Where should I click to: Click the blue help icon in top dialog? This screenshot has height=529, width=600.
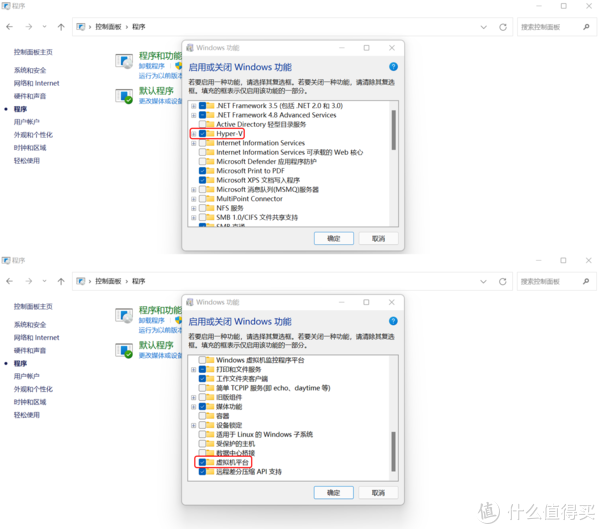point(393,67)
